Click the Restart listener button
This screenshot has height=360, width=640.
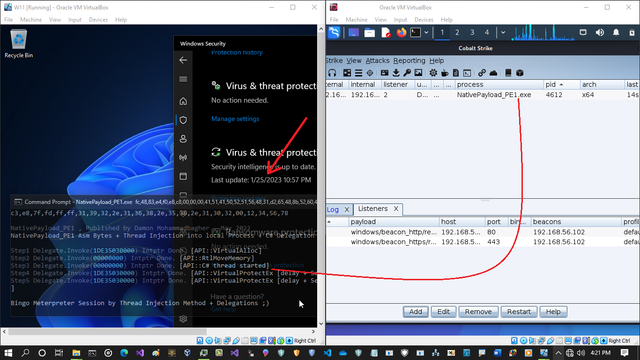point(519,311)
